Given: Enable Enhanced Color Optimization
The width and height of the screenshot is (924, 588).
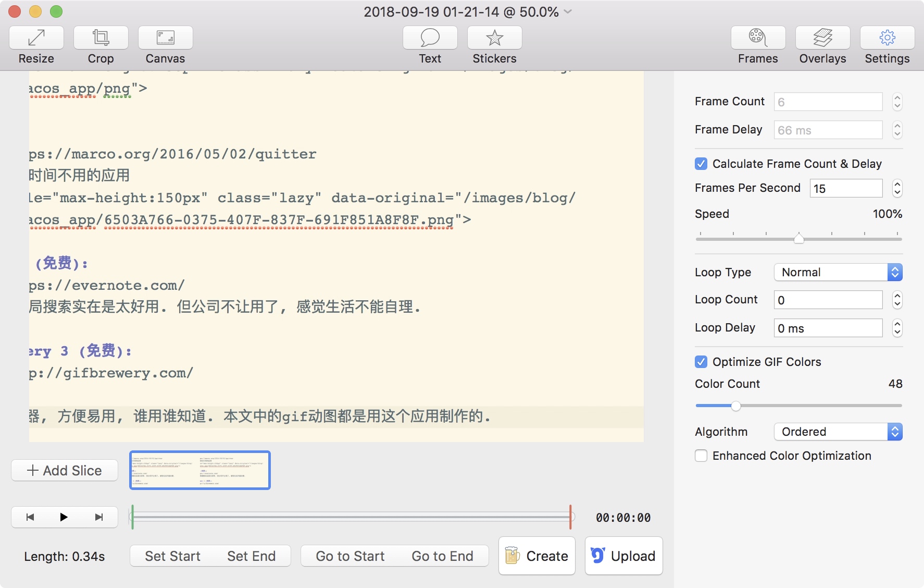Looking at the screenshot, I should [x=701, y=456].
